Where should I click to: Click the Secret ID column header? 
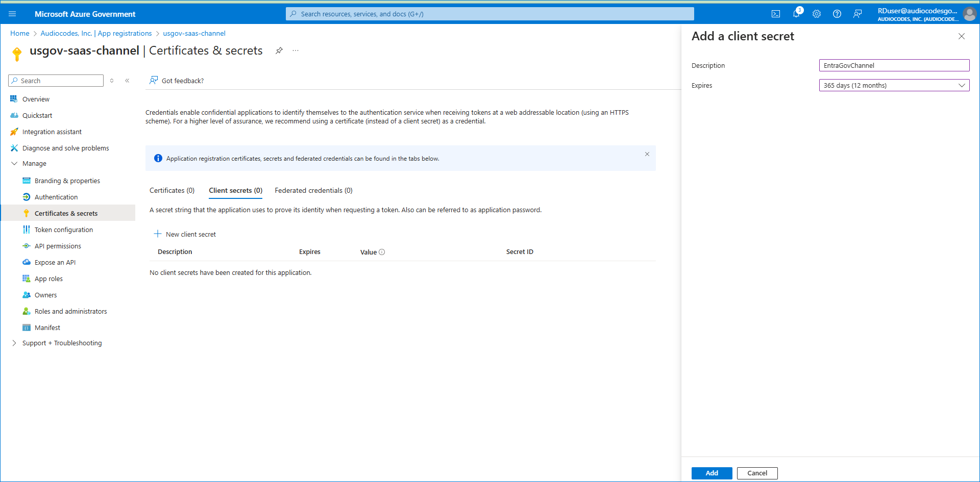(520, 252)
